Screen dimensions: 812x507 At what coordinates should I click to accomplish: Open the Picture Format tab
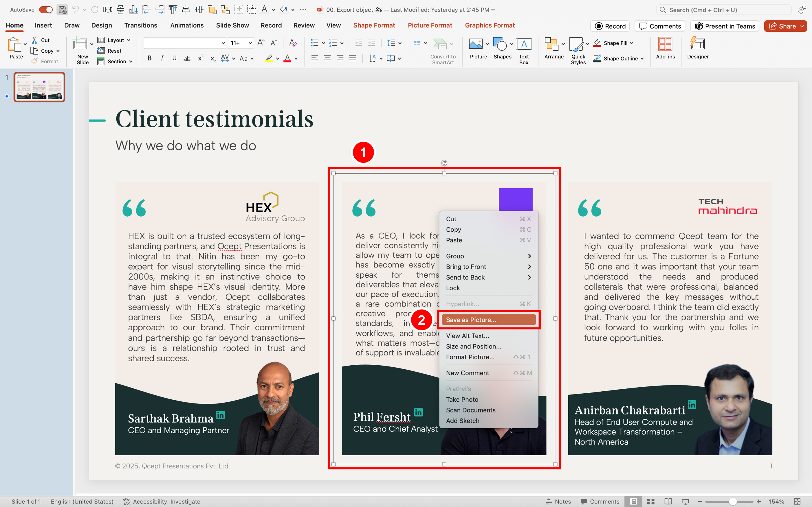[430, 25]
